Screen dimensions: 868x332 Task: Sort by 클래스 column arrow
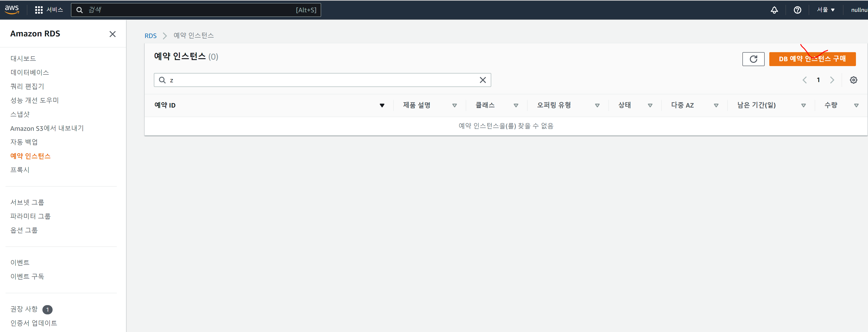(x=516, y=105)
